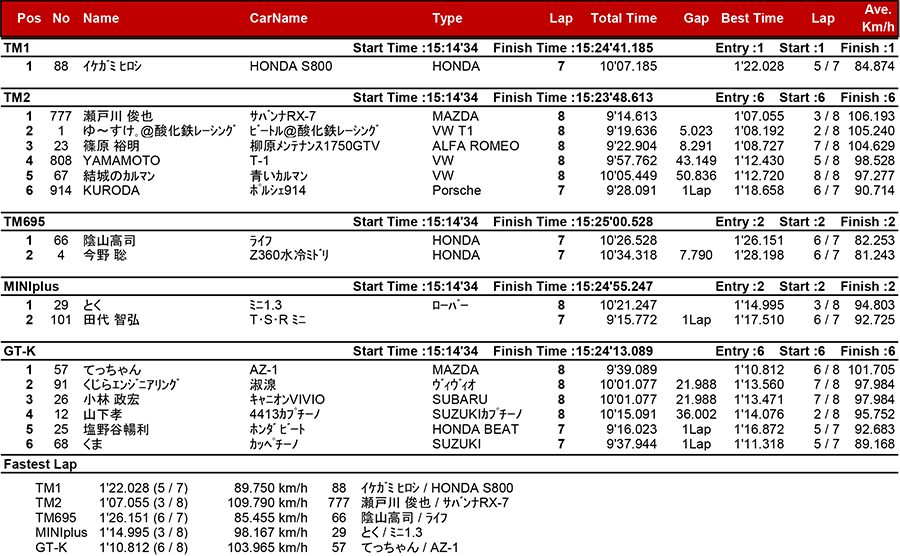The height and width of the screenshot is (556, 900).
Task: Click 'Finish Time :15:24'55.247' text
Action: pyautogui.click(x=573, y=287)
